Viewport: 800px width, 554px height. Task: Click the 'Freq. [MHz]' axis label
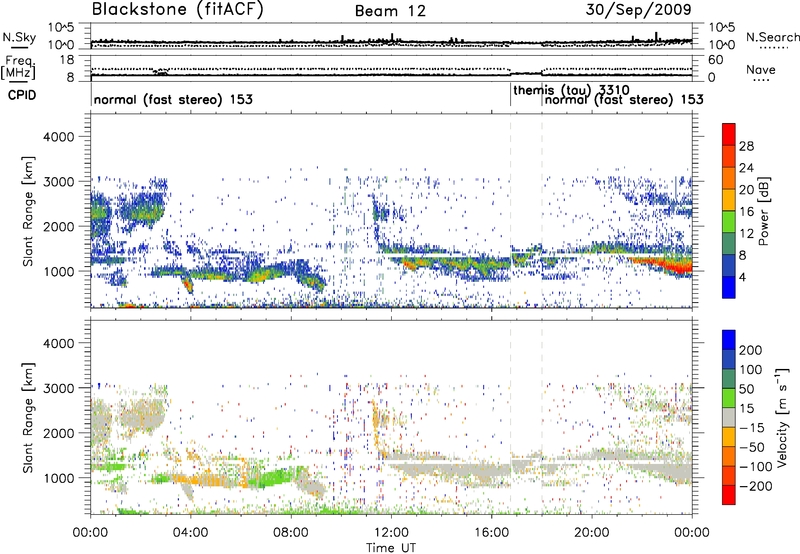pos(18,67)
